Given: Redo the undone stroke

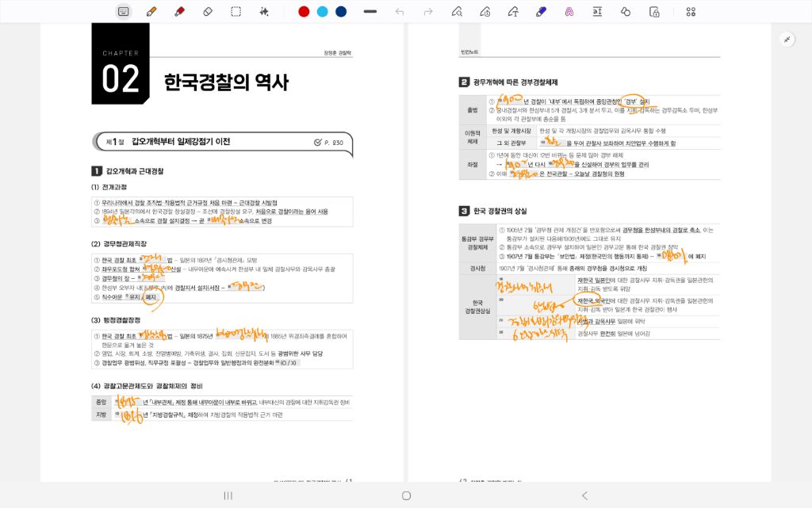Looking at the screenshot, I should click(428, 11).
